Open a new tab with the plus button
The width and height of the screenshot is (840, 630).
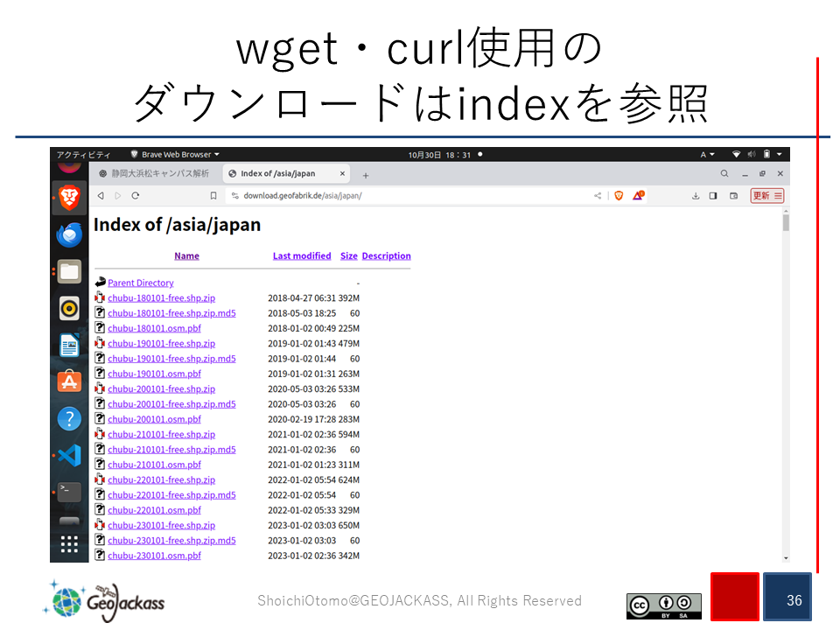pyautogui.click(x=366, y=175)
